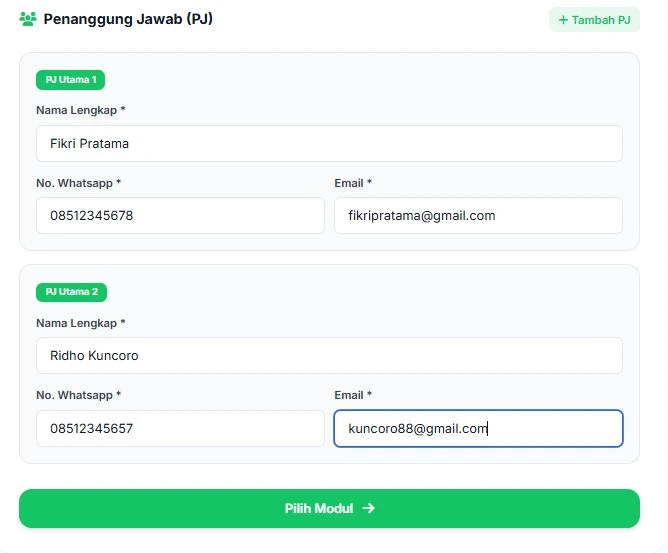Click the Email label under PJ Utama 2
The image size is (668, 553).
click(x=352, y=395)
